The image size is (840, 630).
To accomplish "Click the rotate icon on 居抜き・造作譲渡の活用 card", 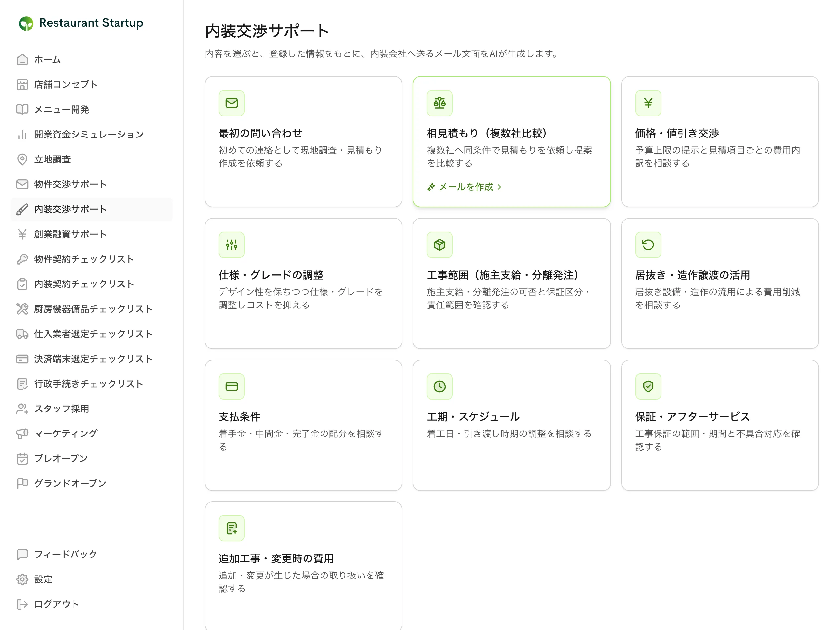I will click(x=648, y=244).
